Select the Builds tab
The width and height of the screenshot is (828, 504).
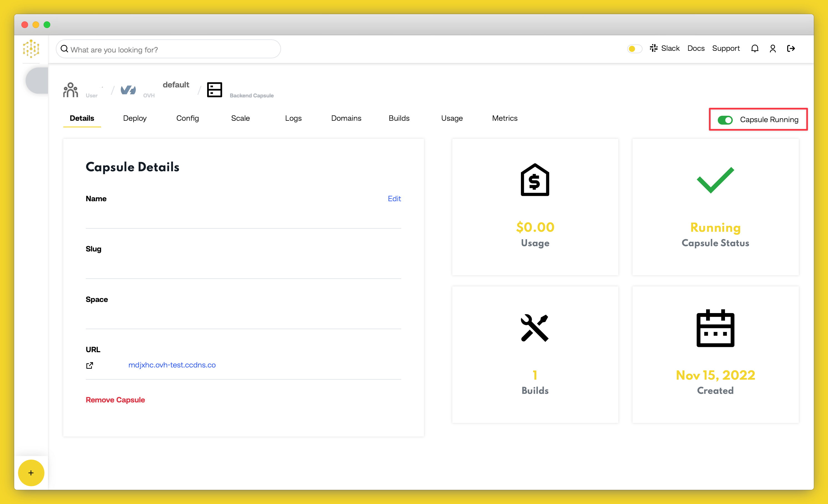pos(399,118)
